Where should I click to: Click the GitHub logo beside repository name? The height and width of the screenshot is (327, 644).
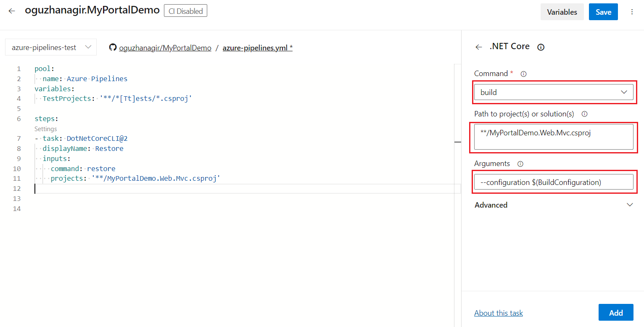113,47
